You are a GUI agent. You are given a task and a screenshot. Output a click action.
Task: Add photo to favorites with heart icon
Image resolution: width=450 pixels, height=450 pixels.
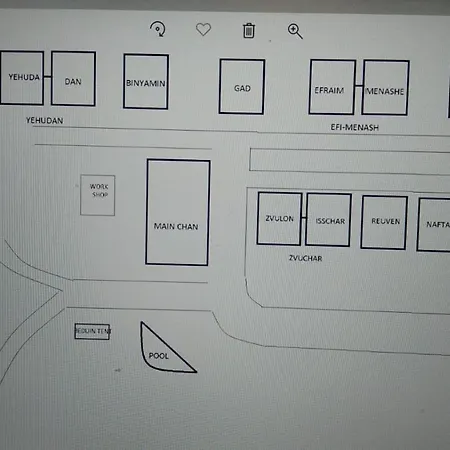pos(203,30)
